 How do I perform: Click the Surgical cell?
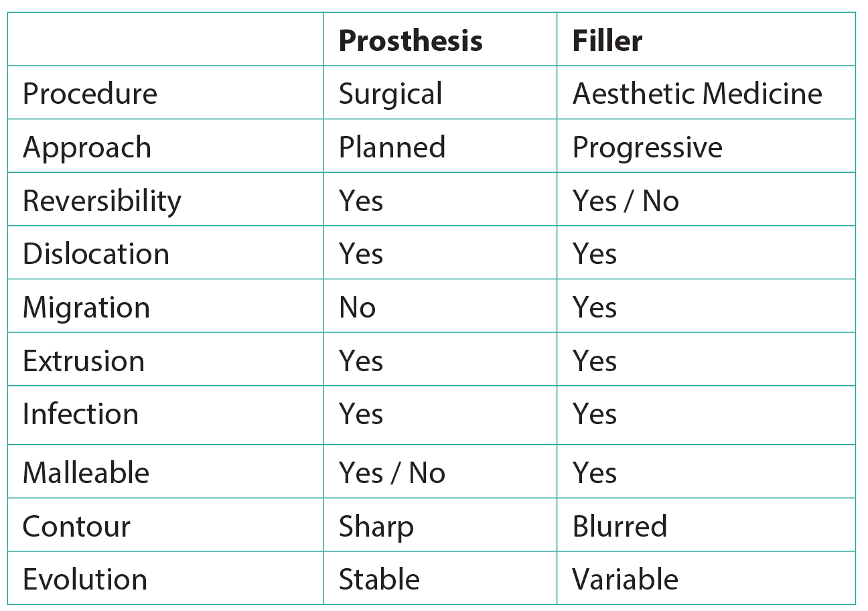(x=390, y=94)
